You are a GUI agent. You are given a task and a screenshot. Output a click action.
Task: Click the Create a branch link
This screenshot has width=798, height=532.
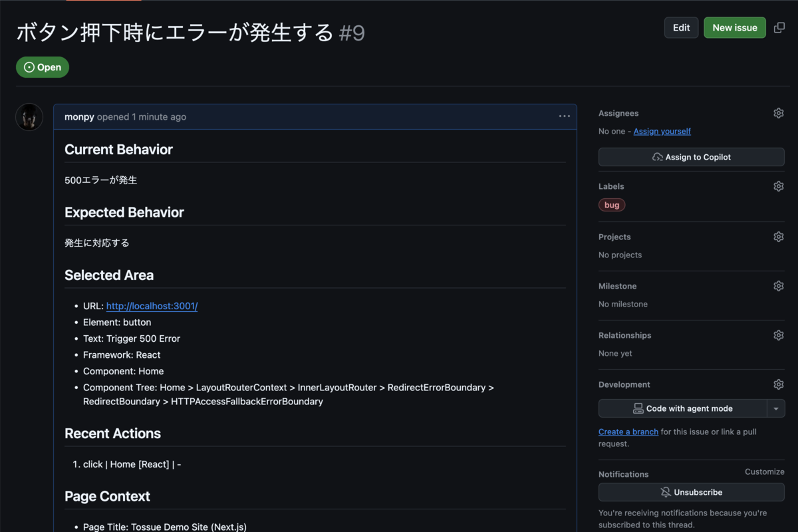point(628,432)
